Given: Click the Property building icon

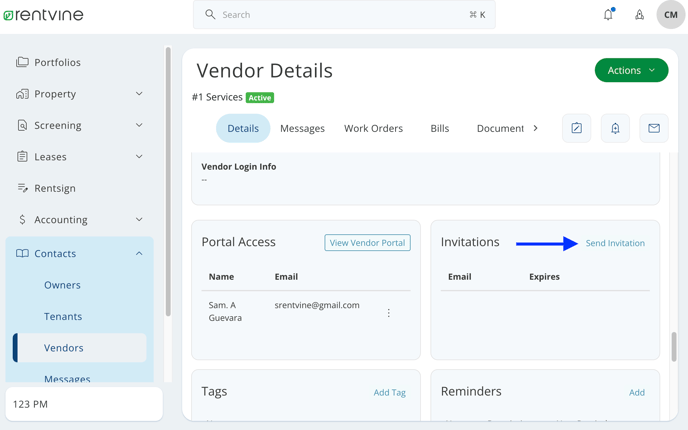Looking at the screenshot, I should [x=22, y=94].
